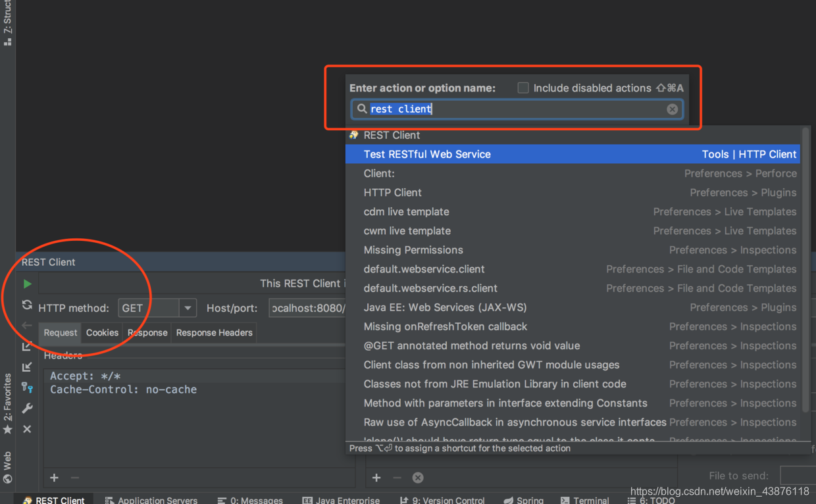Close REST Client using the X icon

27,429
